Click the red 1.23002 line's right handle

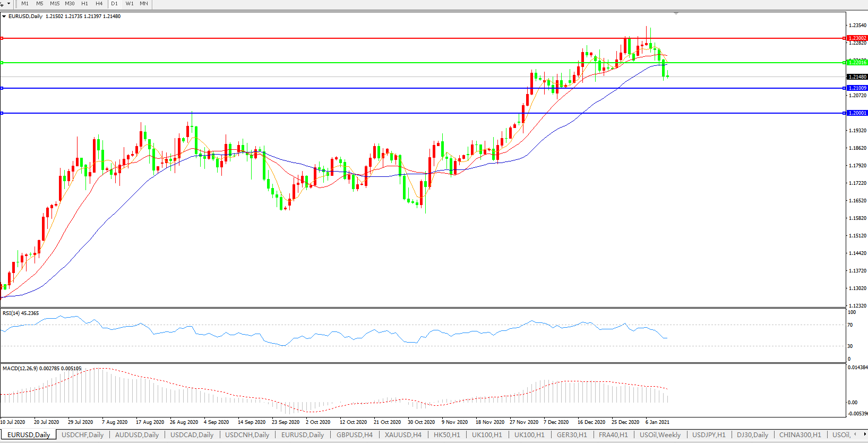coord(844,38)
